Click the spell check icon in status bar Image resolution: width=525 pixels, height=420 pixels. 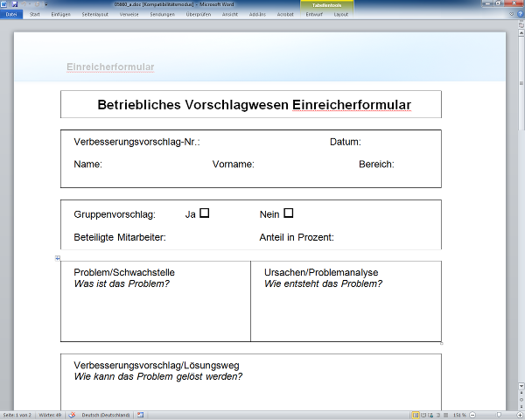(73, 415)
